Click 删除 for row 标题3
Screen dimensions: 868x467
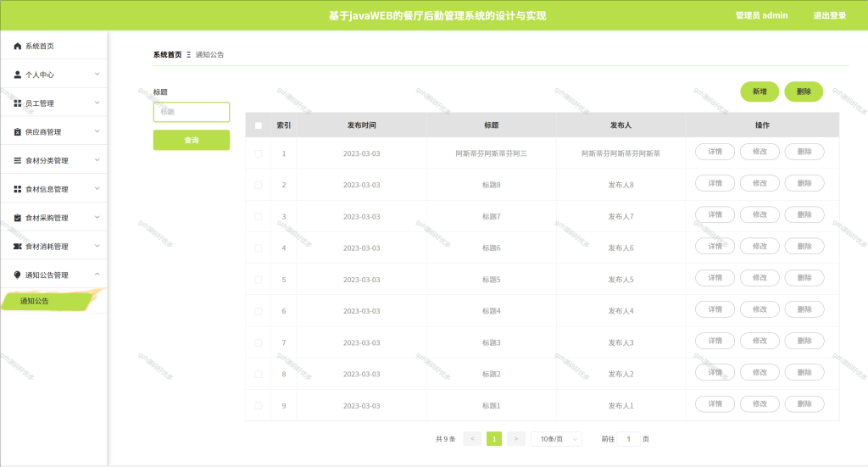click(x=804, y=341)
